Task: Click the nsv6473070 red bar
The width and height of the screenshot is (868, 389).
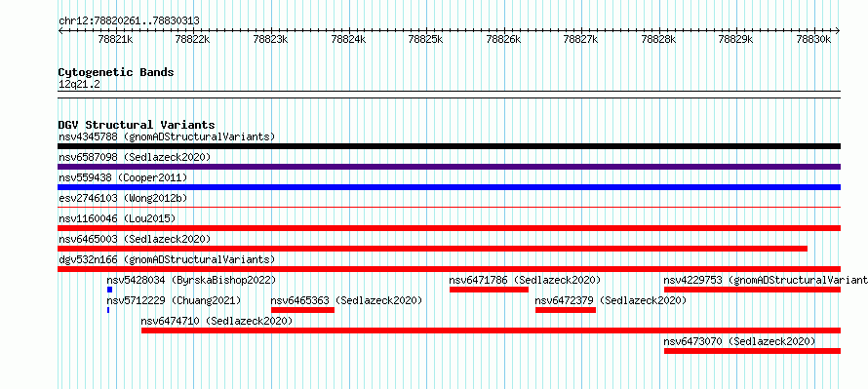Action: click(752, 351)
